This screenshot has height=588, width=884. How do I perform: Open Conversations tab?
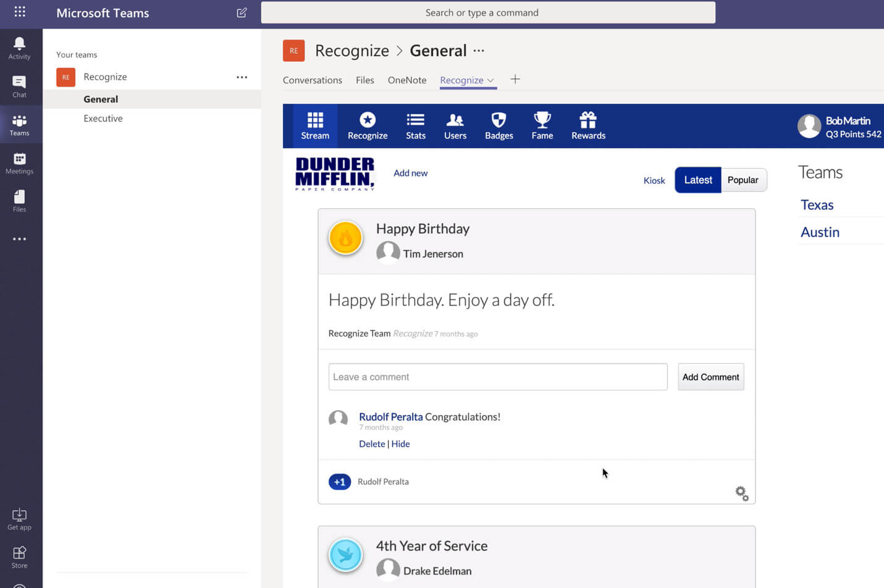[313, 80]
